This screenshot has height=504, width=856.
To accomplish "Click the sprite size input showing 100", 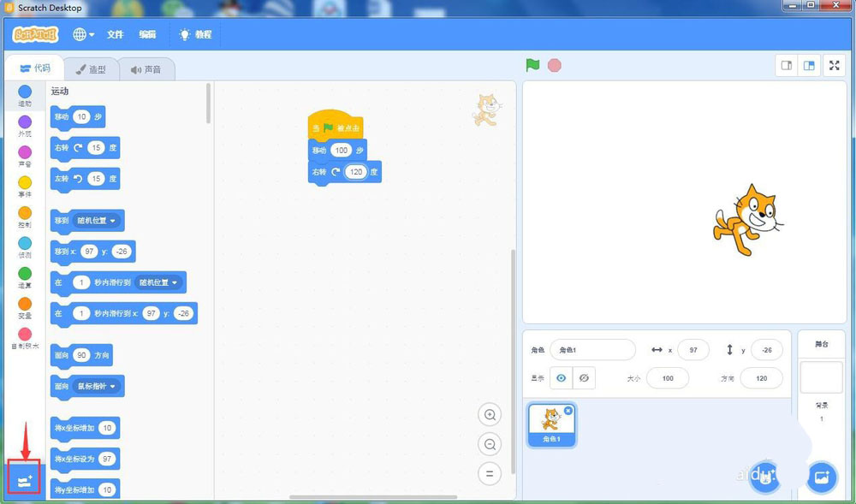I will click(x=668, y=378).
